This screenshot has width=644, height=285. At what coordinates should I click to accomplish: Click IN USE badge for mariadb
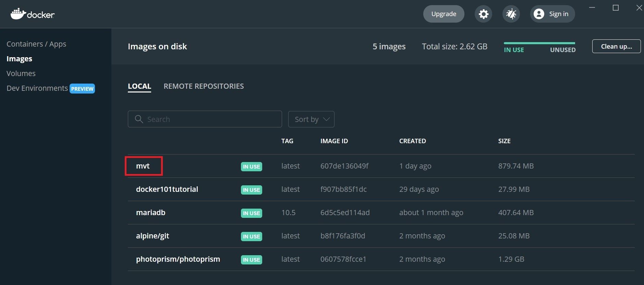coord(251,213)
